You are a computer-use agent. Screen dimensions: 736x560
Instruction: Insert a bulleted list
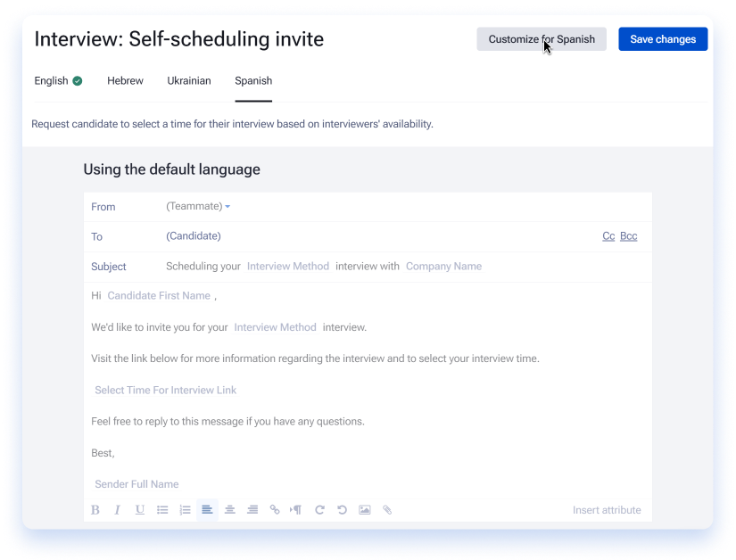(162, 510)
